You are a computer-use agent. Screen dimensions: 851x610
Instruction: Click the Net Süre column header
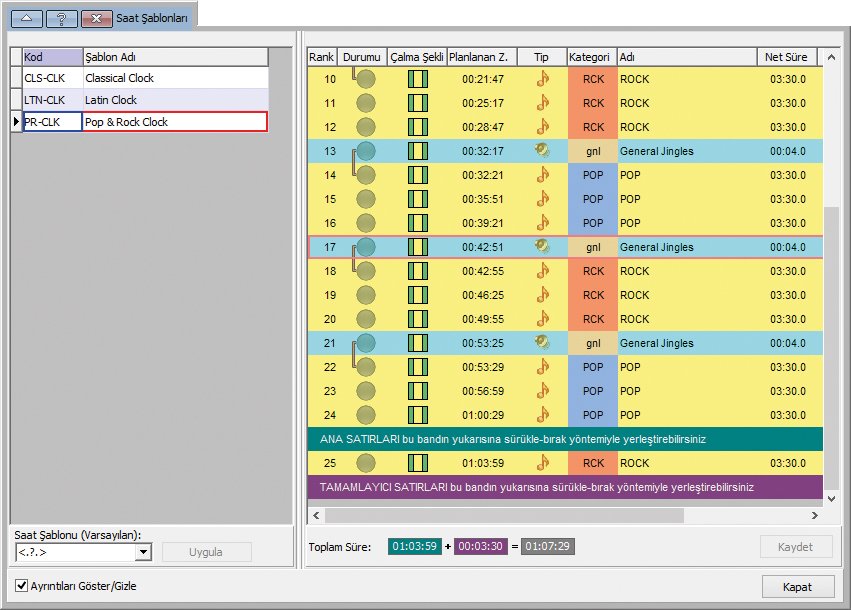pos(787,57)
